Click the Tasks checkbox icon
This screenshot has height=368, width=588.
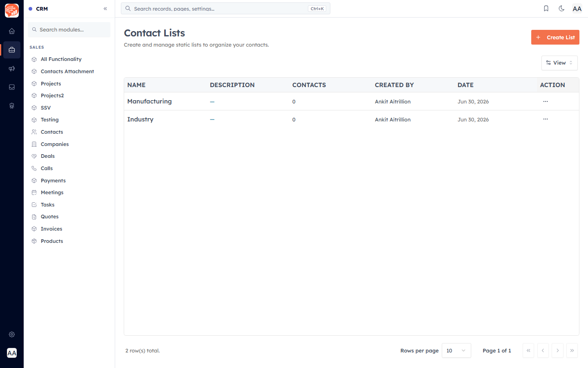(x=34, y=205)
